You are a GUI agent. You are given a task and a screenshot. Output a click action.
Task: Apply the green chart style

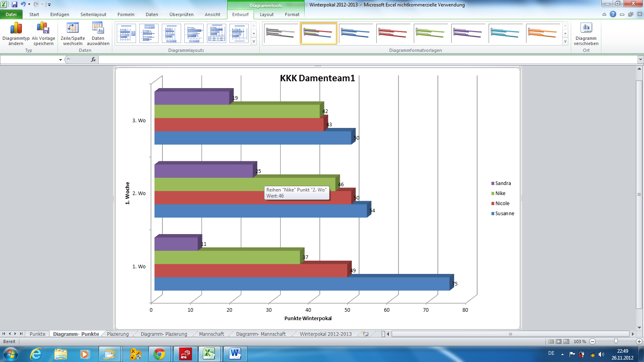(431, 33)
